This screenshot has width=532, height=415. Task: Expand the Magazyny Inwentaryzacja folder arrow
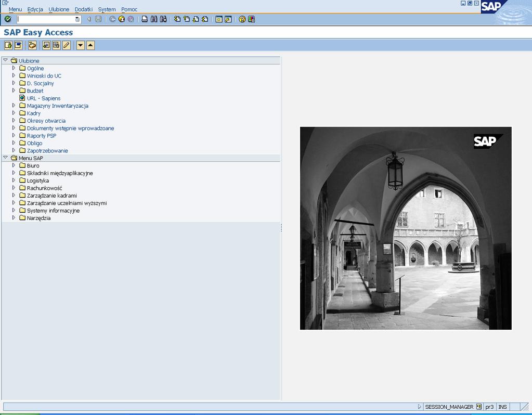point(14,105)
